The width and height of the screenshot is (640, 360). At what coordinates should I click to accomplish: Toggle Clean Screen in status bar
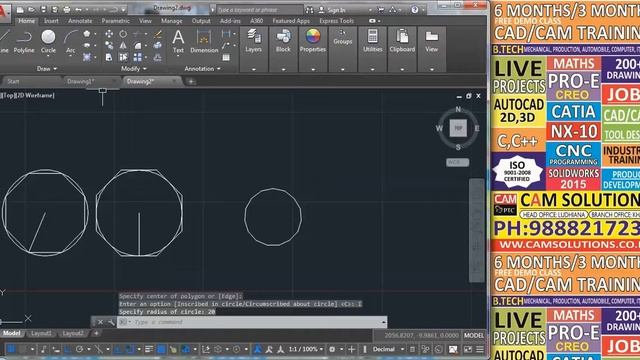467,349
